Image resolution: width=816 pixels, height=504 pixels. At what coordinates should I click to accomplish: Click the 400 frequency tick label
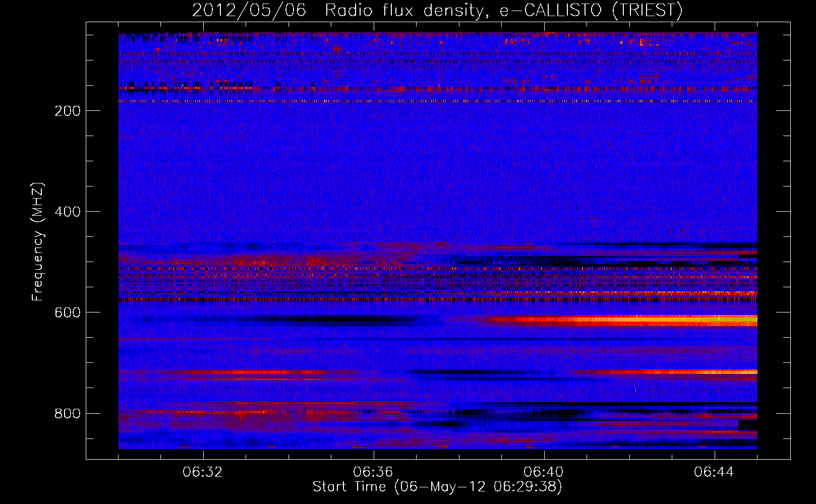tap(68, 212)
